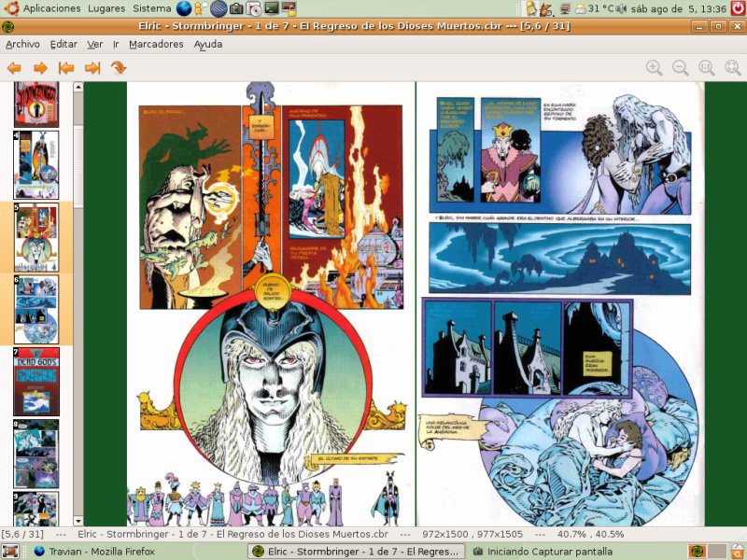Jump to the first page icon

click(x=66, y=68)
